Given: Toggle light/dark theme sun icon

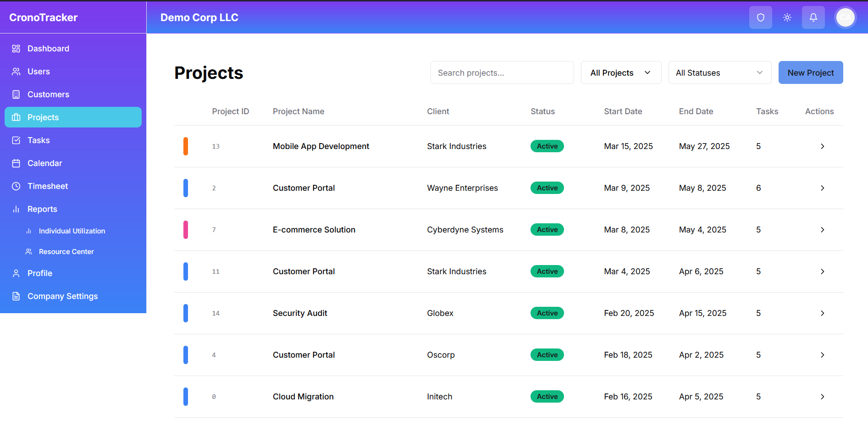Looking at the screenshot, I should [x=787, y=17].
